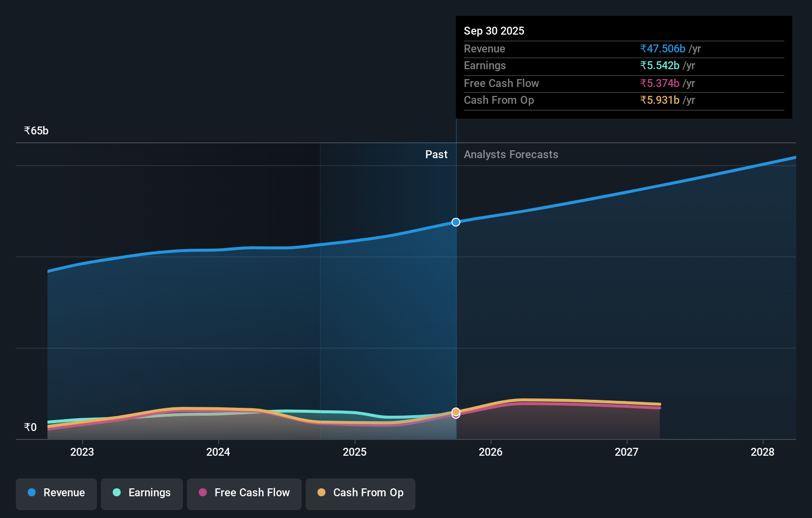Click the Cash From Op legend button

361,493
